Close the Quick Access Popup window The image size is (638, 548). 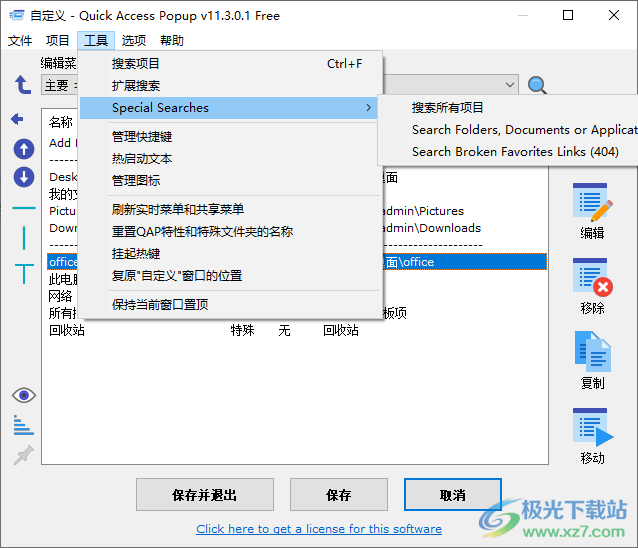click(x=614, y=15)
